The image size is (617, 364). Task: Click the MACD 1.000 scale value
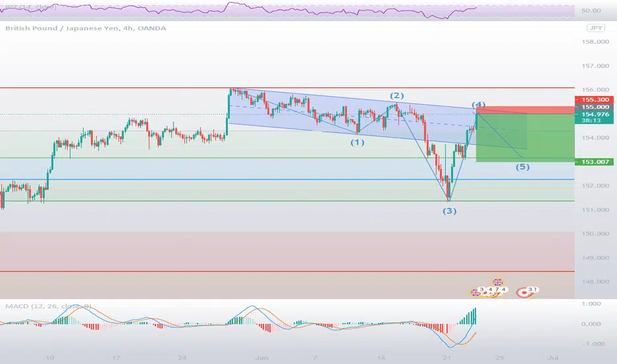click(x=591, y=304)
